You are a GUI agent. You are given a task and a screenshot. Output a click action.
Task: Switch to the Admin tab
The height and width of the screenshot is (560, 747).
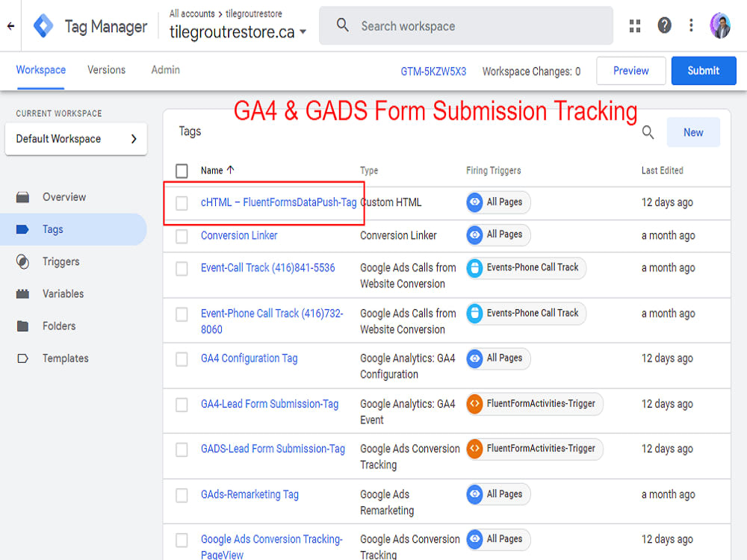165,70
